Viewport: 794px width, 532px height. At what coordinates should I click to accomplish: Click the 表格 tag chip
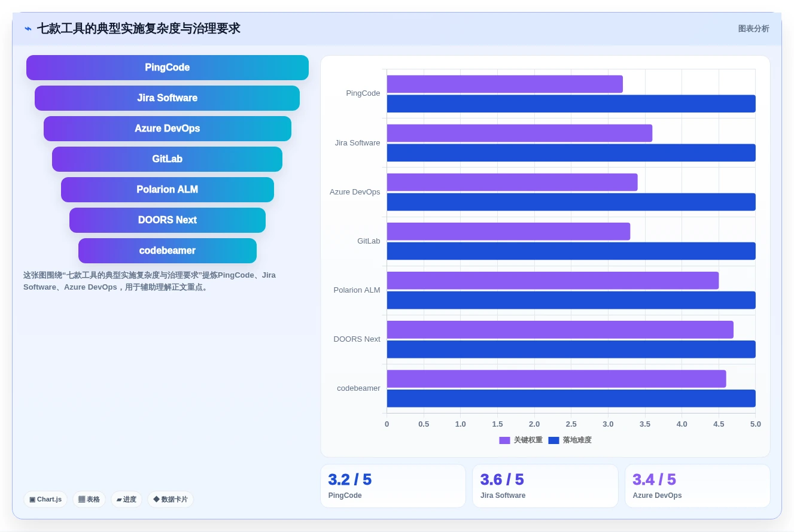coord(89,499)
